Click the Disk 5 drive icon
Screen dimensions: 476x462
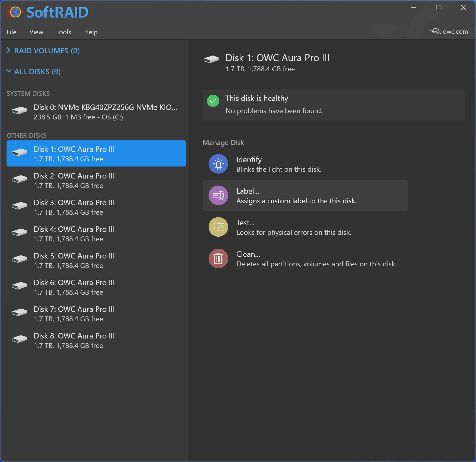19,259
